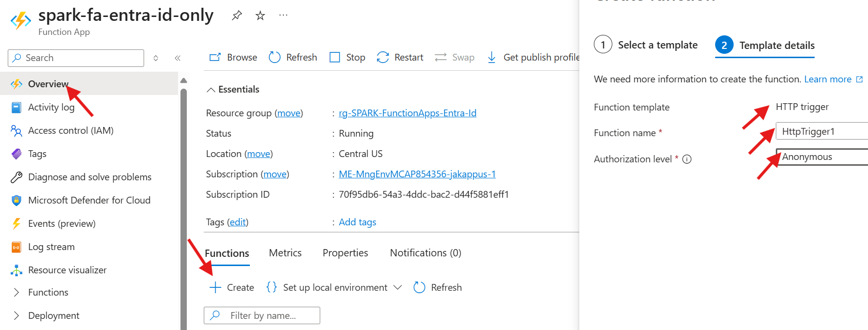Download the Get publish profile
This screenshot has width=868, height=330.
tap(535, 58)
